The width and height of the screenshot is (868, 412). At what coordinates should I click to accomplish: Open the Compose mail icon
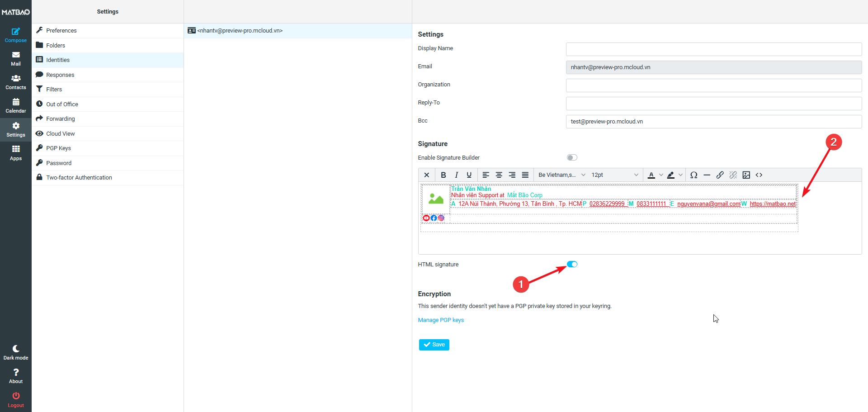(16, 35)
